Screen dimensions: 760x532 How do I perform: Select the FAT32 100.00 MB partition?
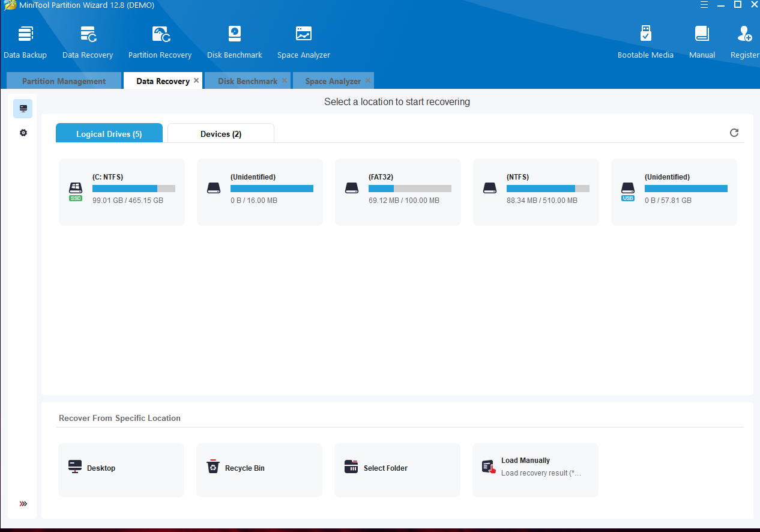click(x=398, y=192)
